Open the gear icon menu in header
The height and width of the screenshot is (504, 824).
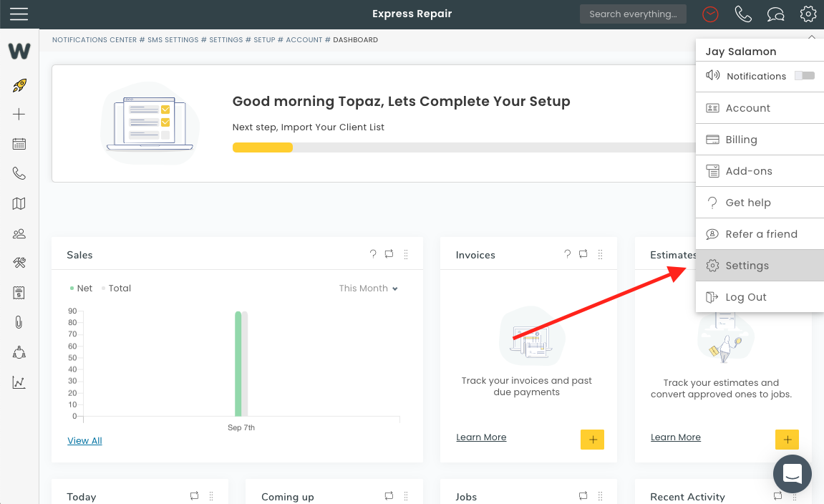click(x=808, y=14)
